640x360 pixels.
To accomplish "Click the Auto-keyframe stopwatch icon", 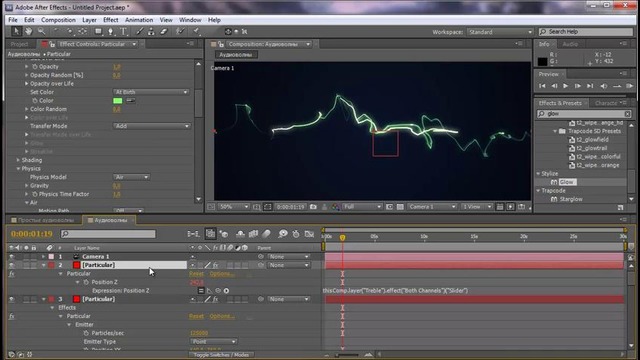I will (296, 234).
